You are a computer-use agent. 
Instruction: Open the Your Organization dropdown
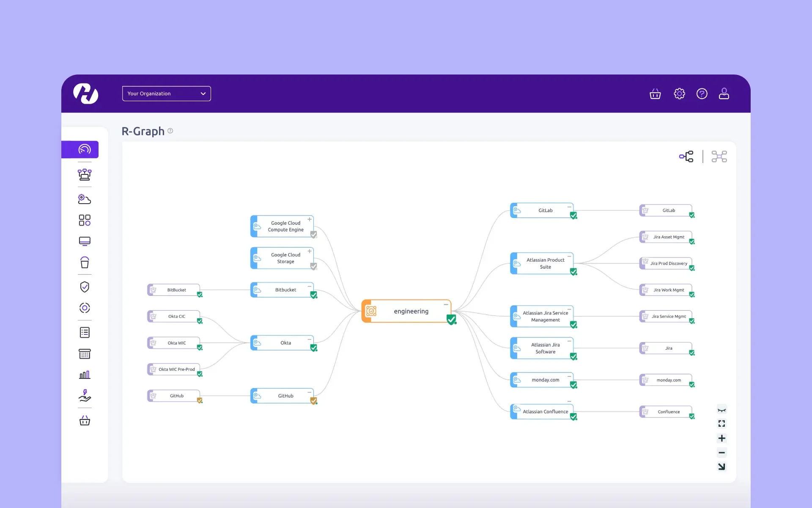(167, 94)
